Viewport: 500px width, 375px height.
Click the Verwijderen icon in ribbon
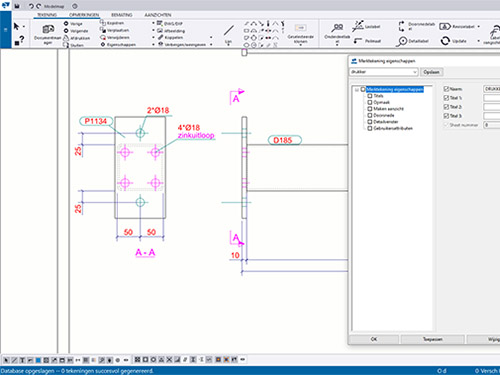103,37
